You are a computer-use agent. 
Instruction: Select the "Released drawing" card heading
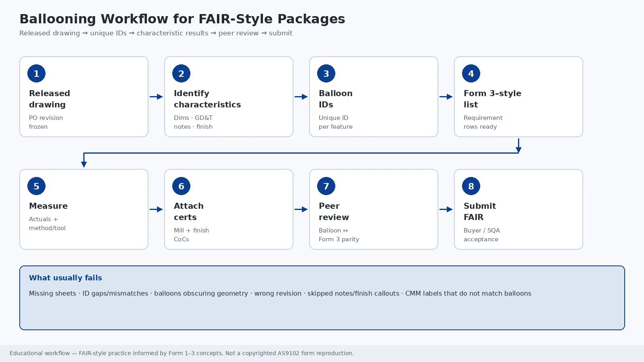tap(50, 99)
